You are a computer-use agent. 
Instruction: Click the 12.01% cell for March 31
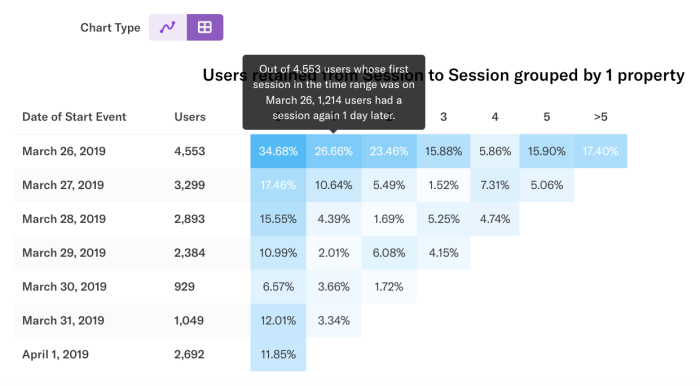278,320
